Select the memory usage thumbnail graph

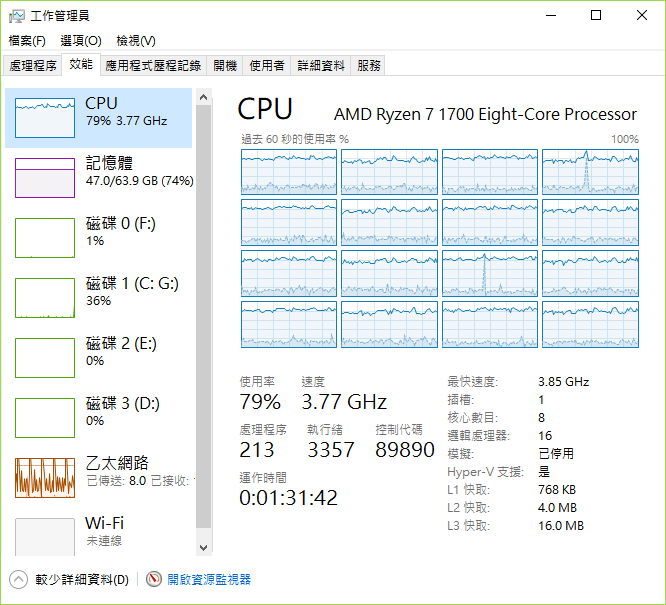(45, 177)
